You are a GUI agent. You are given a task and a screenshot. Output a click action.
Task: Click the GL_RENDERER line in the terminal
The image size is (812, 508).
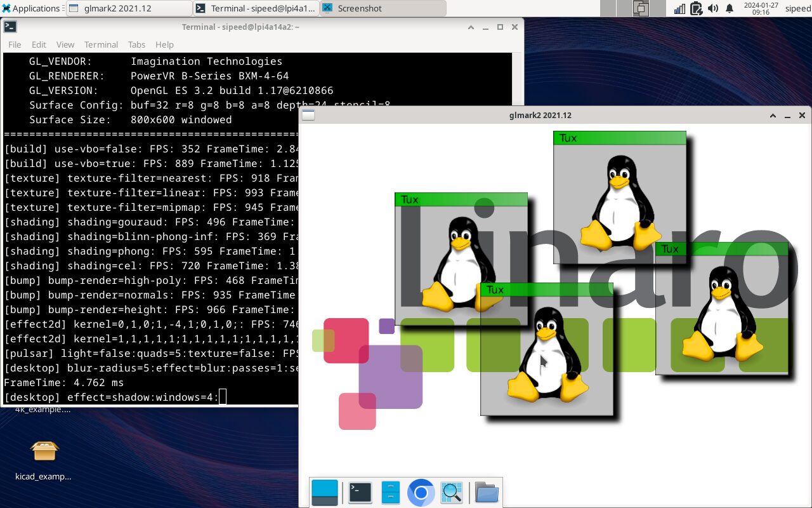159,76
